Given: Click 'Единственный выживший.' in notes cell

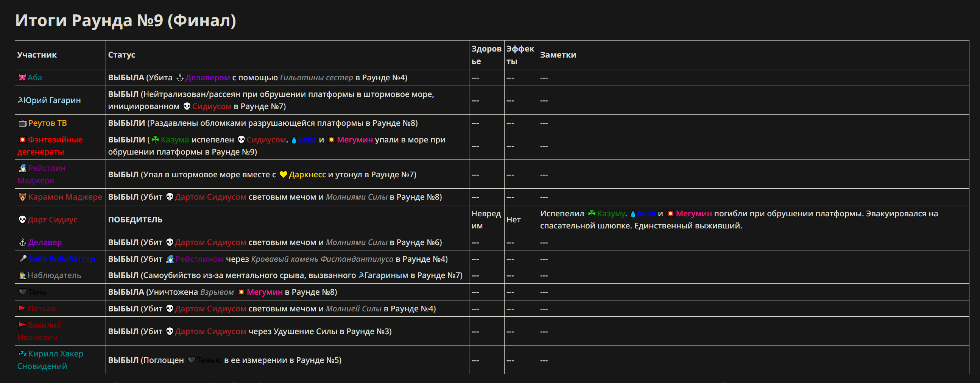Looking at the screenshot, I should pos(688,226).
